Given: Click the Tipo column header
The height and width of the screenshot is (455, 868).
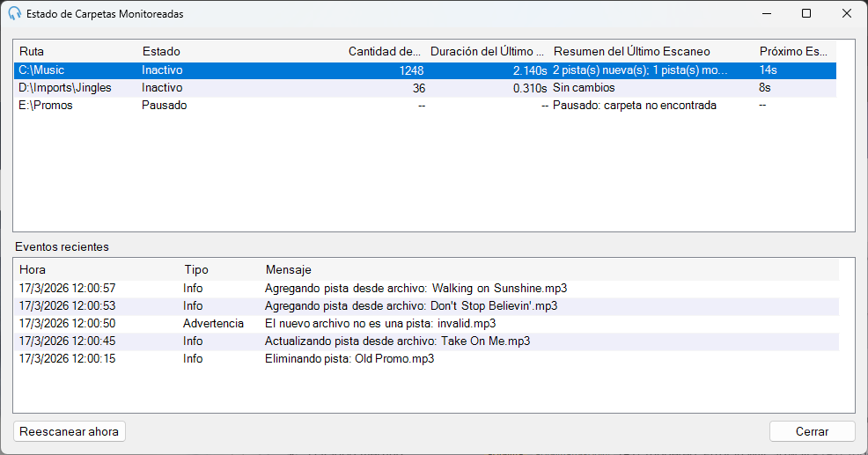Looking at the screenshot, I should tap(196, 269).
